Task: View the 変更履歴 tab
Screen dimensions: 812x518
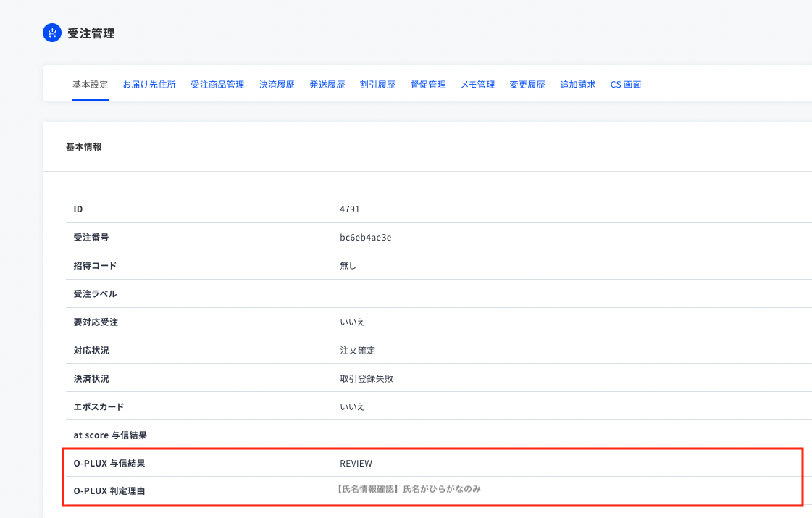Action: (x=527, y=85)
